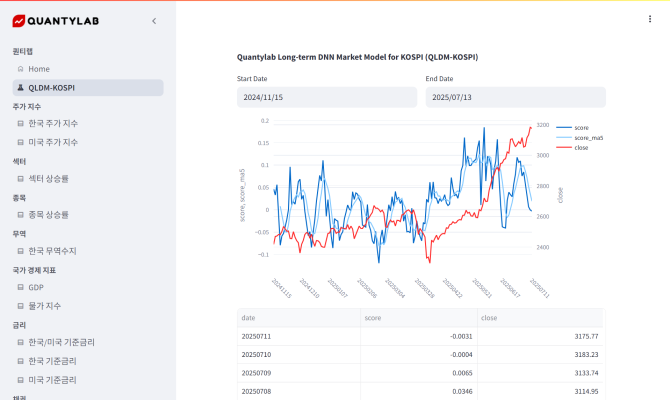Click the 한국 무역수지 table icon
Screen dimensions: 670x400
[20, 251]
